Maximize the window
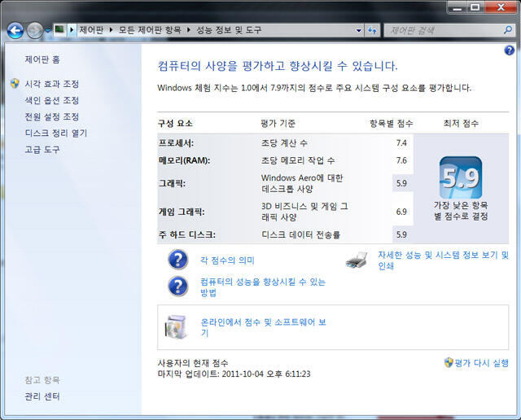 [x=475, y=7]
